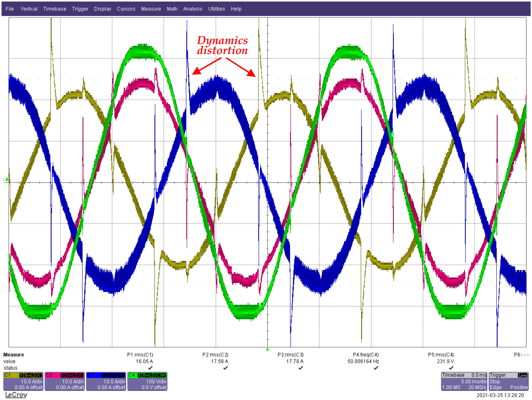532x400 pixels.
Task: Open the C2 channel descriptor box
Action: click(x=64, y=381)
